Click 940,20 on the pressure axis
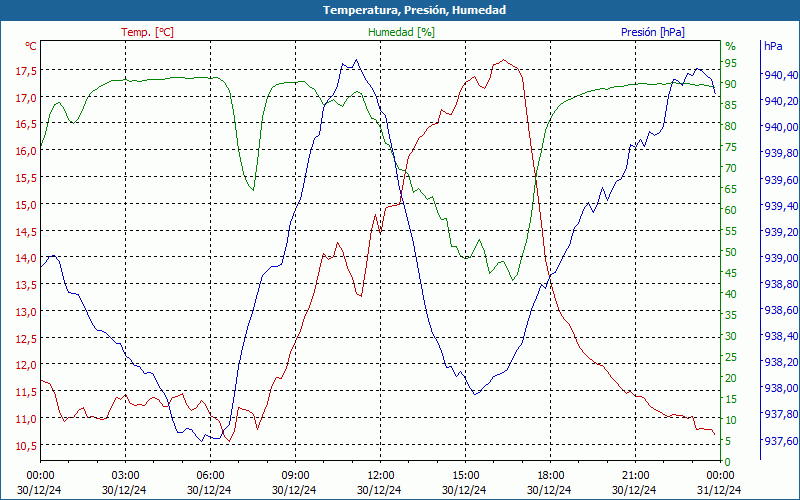 (x=781, y=101)
